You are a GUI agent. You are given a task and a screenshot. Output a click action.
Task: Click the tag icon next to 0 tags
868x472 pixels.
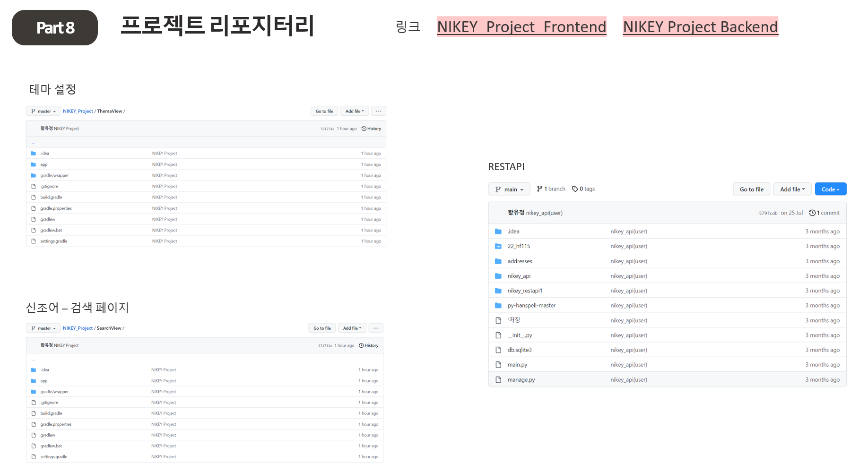575,189
